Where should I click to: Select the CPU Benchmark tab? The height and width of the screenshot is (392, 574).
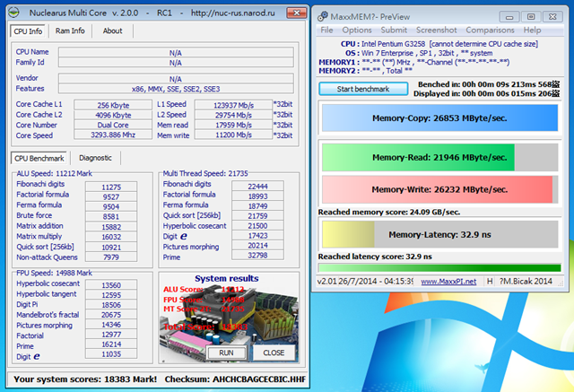39,158
